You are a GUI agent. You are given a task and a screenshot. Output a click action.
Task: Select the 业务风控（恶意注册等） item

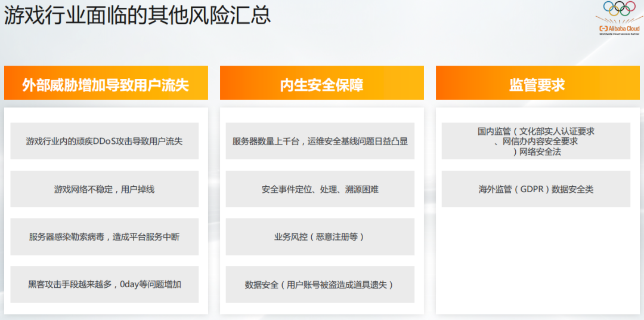pyautogui.click(x=320, y=237)
